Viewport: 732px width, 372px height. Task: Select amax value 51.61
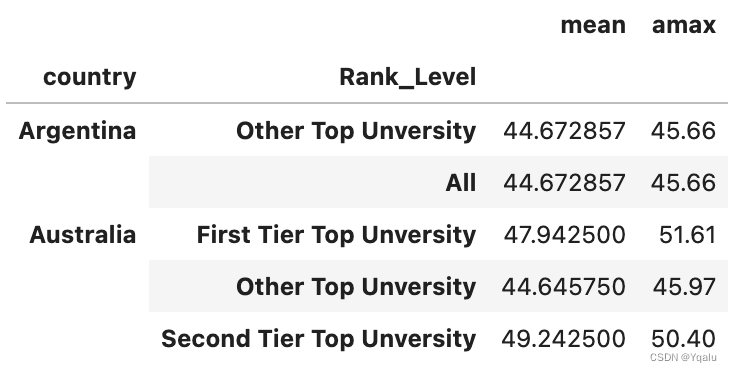click(x=687, y=235)
